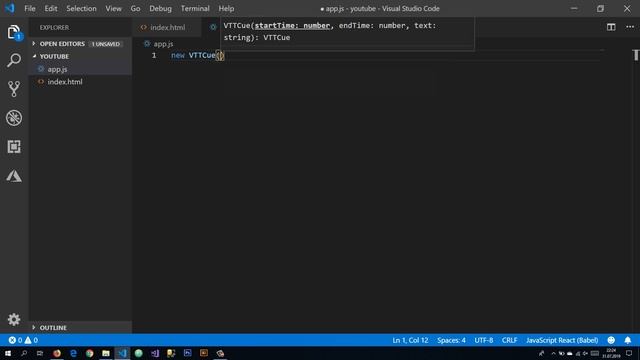Open the notifications bell icon

[x=628, y=340]
